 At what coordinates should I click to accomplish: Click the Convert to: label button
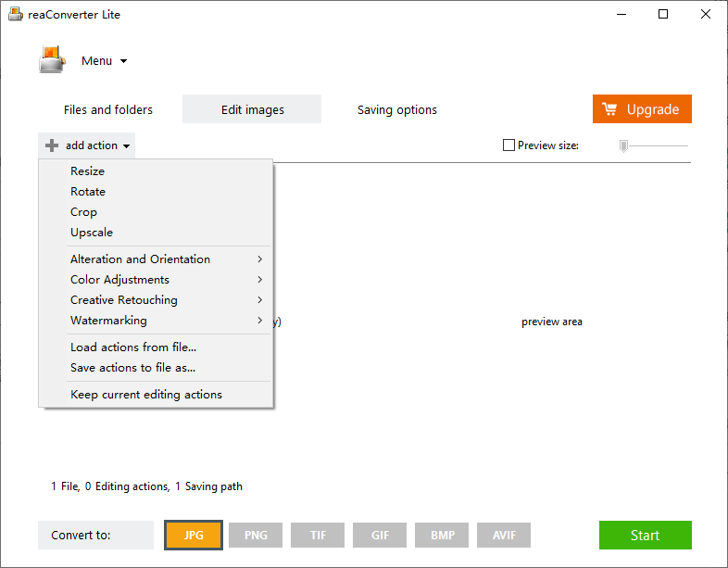click(x=95, y=535)
